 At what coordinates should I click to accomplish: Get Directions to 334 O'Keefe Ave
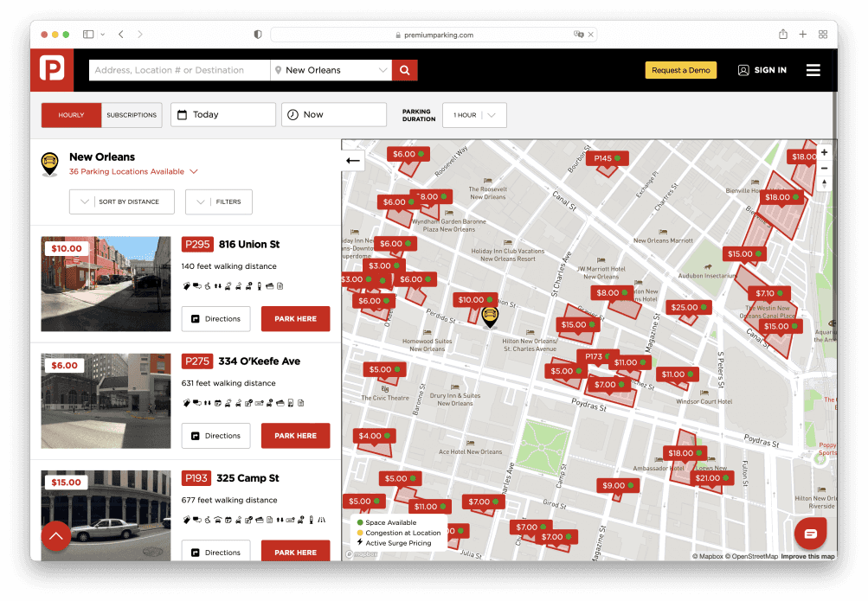(215, 436)
